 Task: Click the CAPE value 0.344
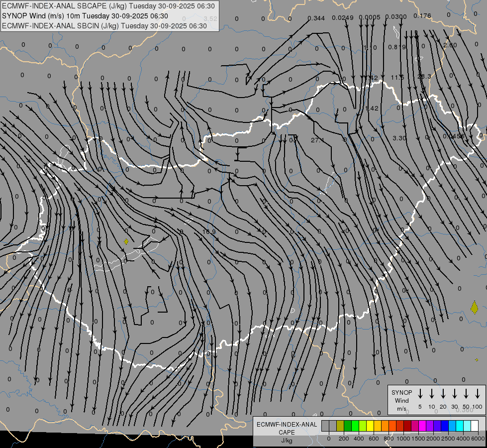click(x=316, y=18)
